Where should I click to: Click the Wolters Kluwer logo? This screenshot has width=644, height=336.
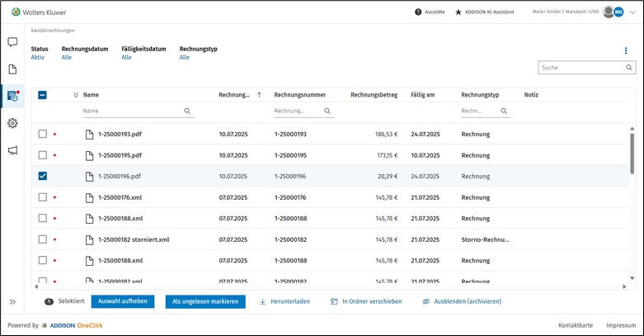pyautogui.click(x=39, y=12)
